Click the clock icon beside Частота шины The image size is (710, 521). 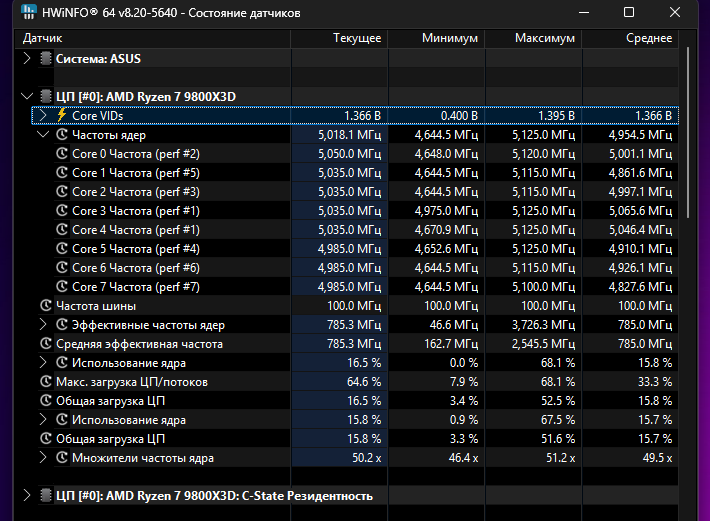[46, 306]
